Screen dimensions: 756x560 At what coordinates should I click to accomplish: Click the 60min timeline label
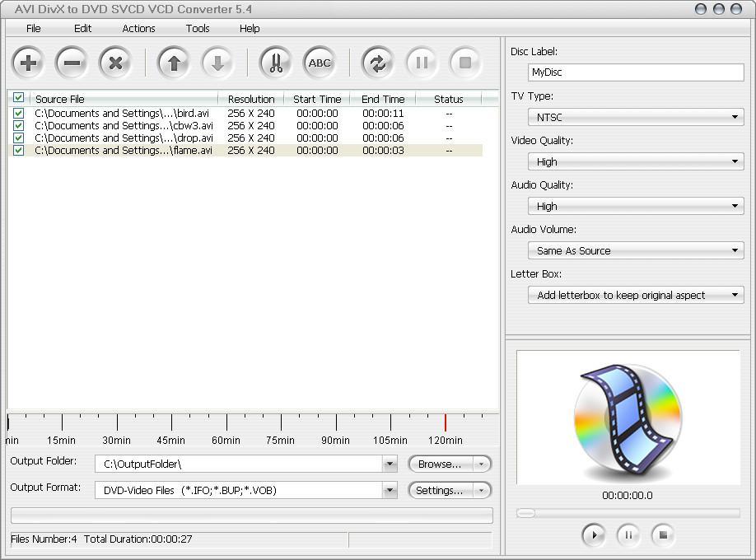point(226,441)
